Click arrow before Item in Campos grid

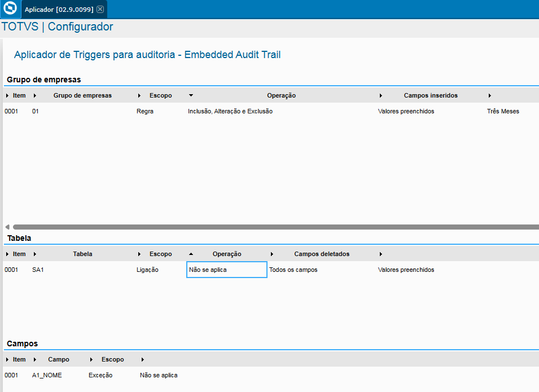click(7, 360)
